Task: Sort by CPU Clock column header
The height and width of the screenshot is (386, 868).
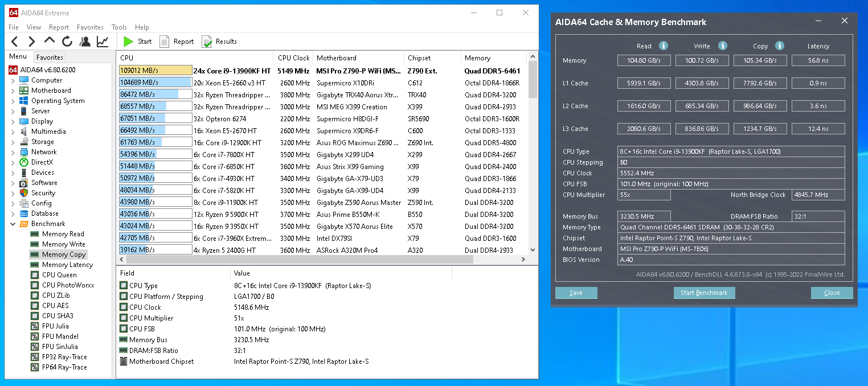Action: coord(293,58)
